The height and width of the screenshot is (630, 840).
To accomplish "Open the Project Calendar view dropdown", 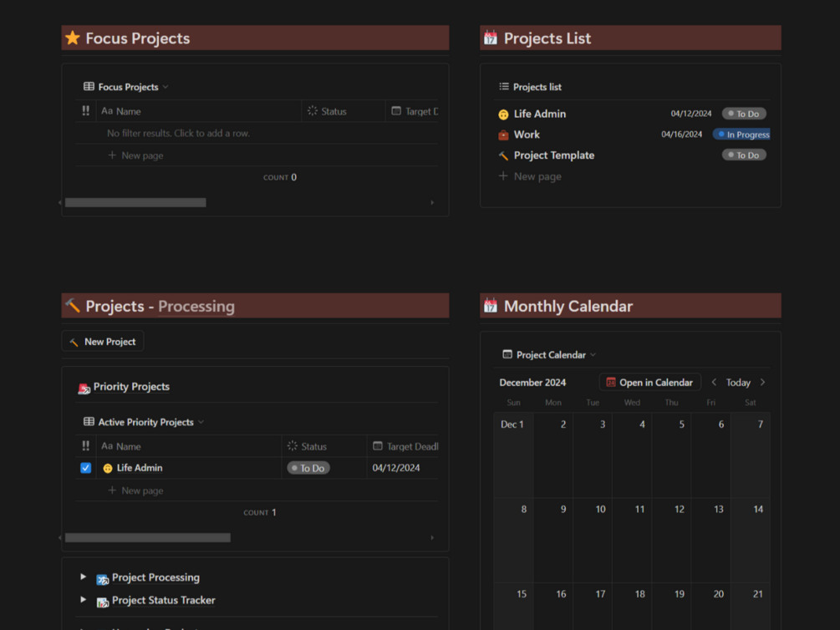I will [x=549, y=355].
